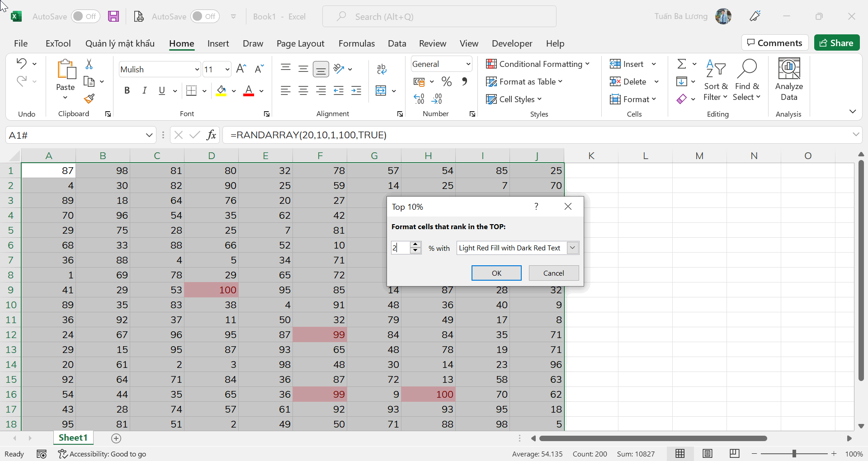Screen dimensions: 868x461
Task: Open the Formulas ribbon tab
Action: coord(356,43)
